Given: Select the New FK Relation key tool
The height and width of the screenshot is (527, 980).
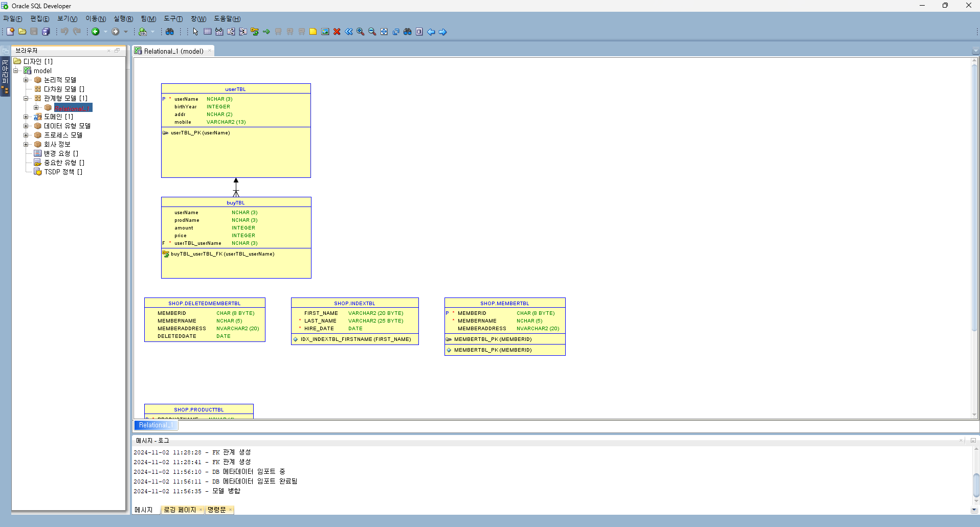Looking at the screenshot, I should (255, 32).
